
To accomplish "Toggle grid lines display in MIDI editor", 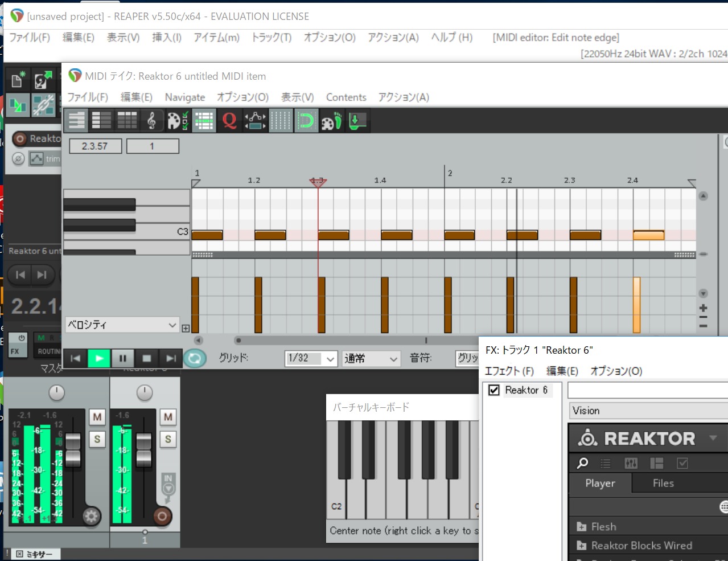I will [x=280, y=121].
